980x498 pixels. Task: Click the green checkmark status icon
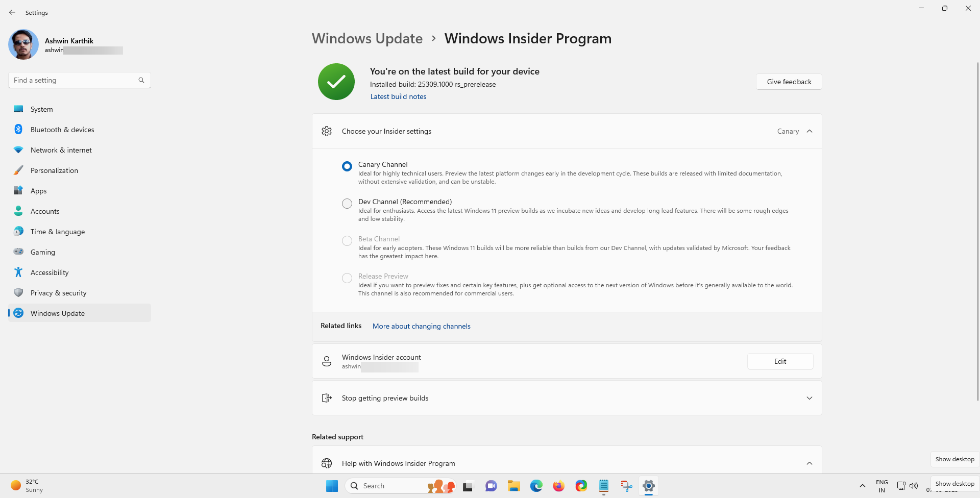(336, 82)
